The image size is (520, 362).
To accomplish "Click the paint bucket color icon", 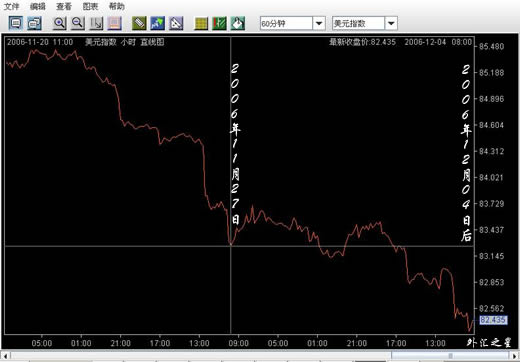I will tap(238, 23).
